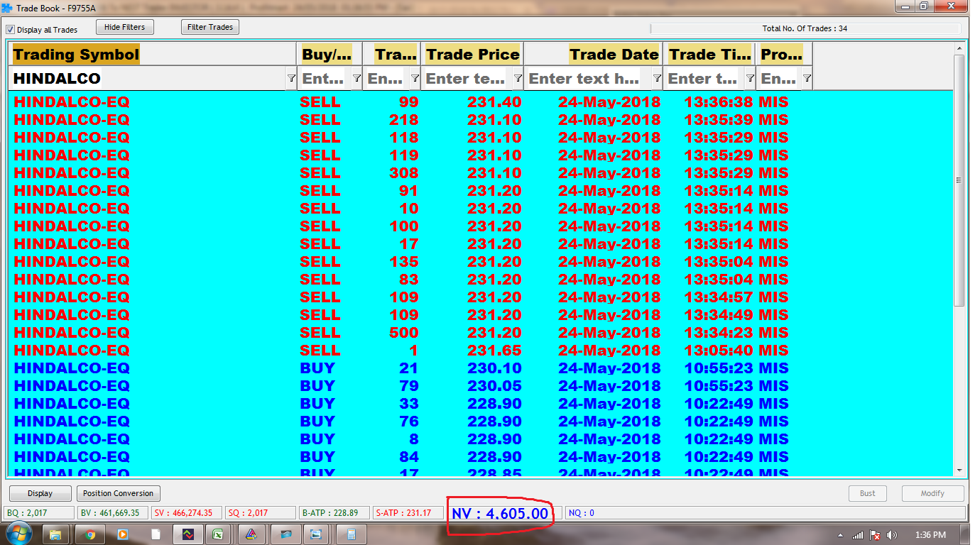
Task: Select the BUY 84 at 228.90 row
Action: (480, 457)
